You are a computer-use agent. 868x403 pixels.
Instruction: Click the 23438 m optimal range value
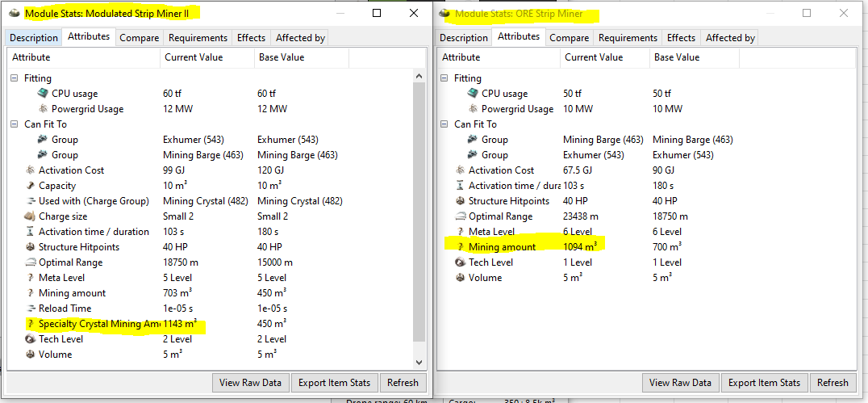coord(581,216)
